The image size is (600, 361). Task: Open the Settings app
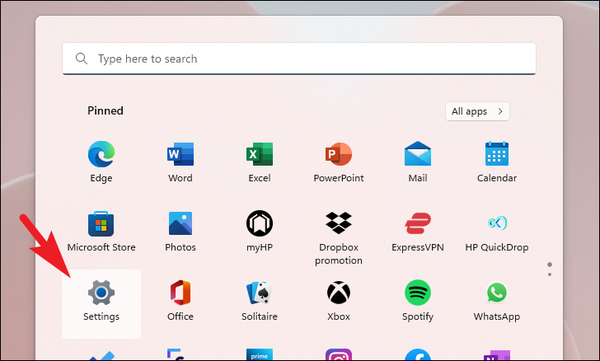click(101, 304)
